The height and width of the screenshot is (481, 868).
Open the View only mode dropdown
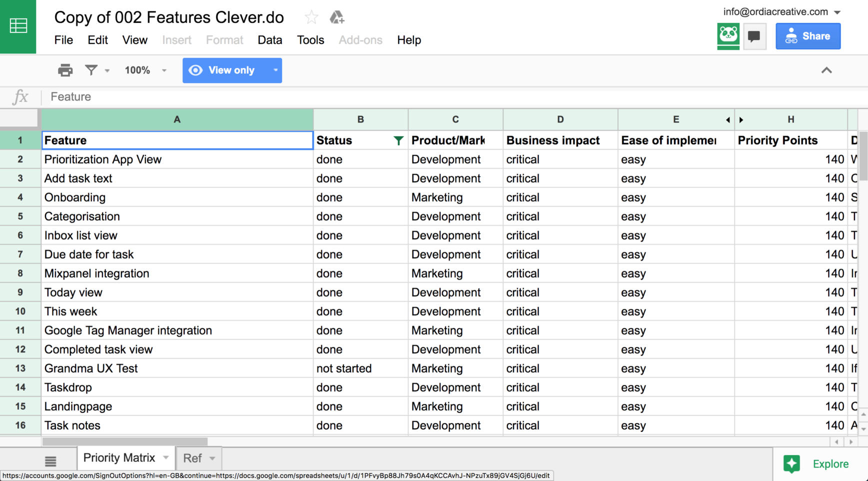click(x=275, y=70)
